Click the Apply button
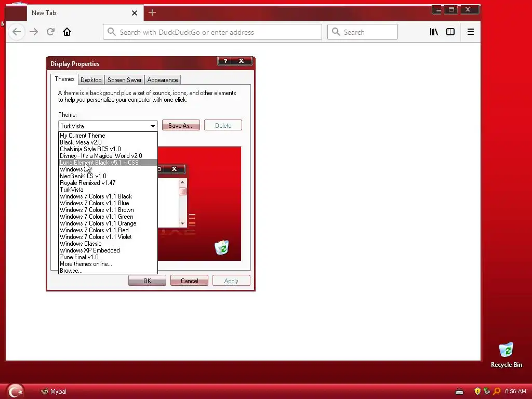The height and width of the screenshot is (399, 532). pos(231,281)
